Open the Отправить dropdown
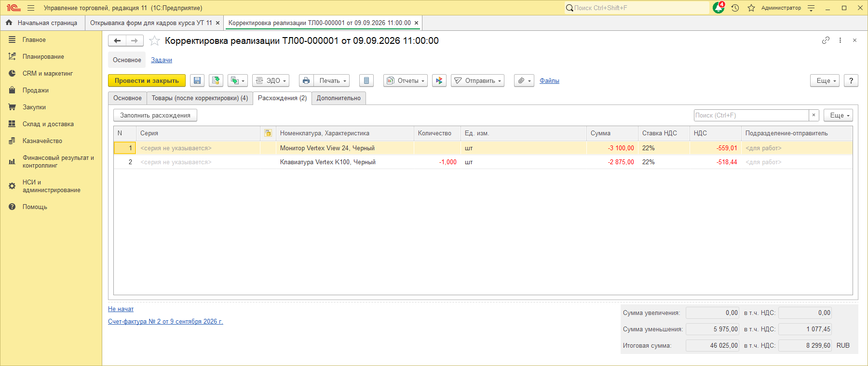868x366 pixels. (477, 80)
